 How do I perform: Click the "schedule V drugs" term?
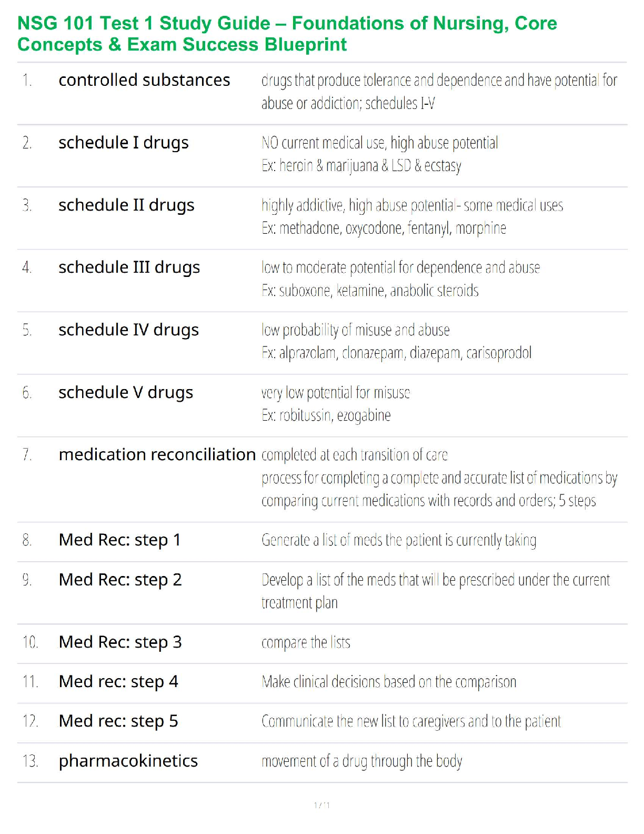pyautogui.click(x=126, y=392)
